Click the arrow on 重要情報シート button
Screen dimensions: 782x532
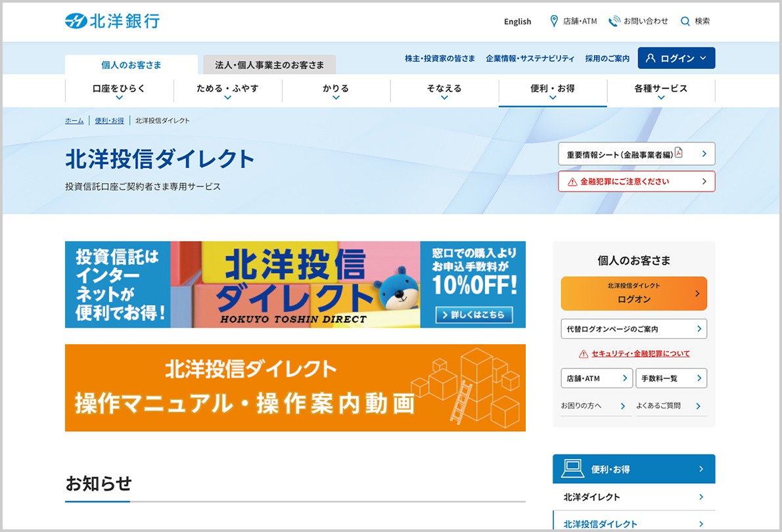(704, 154)
